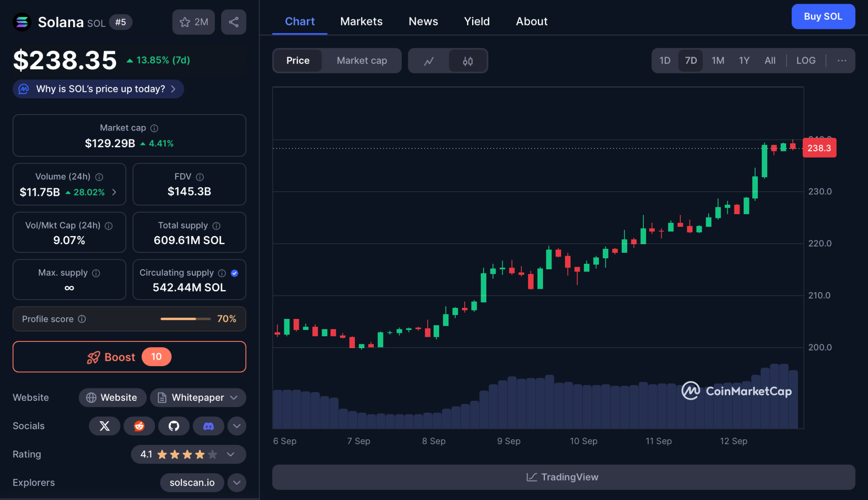Expand more Socials chevron
868x500 pixels.
[x=236, y=426]
